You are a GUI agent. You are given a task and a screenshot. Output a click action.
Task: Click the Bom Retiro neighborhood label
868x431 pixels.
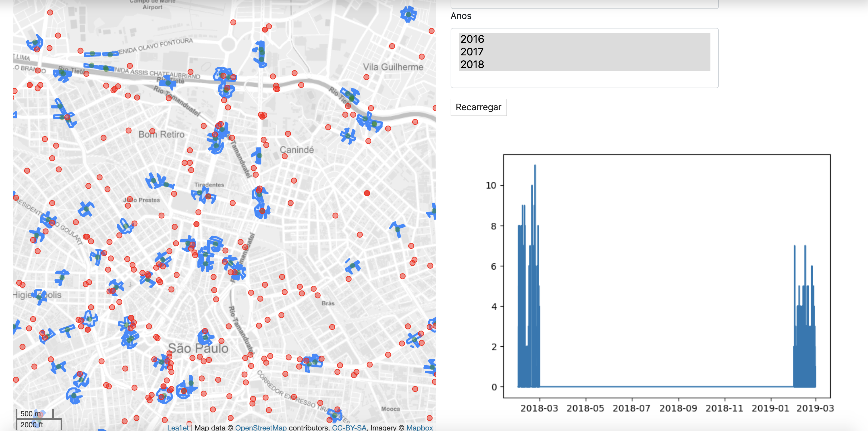click(x=162, y=135)
